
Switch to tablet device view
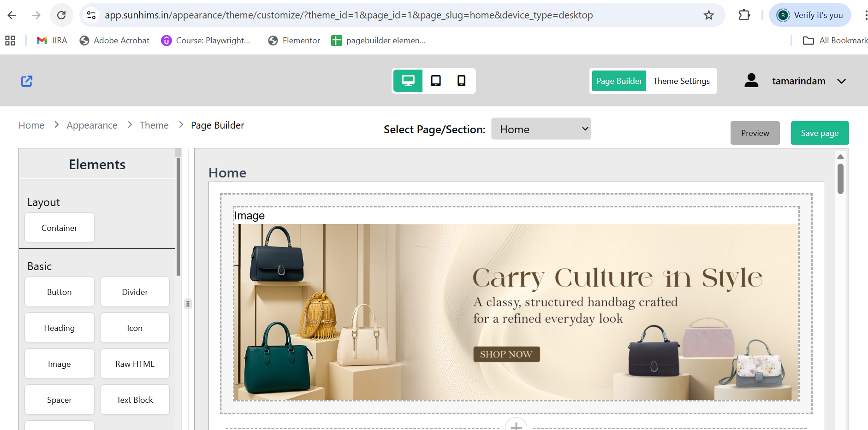pos(436,81)
